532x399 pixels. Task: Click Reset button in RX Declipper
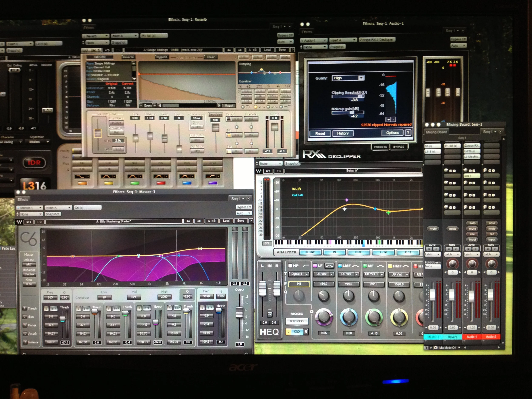320,133
